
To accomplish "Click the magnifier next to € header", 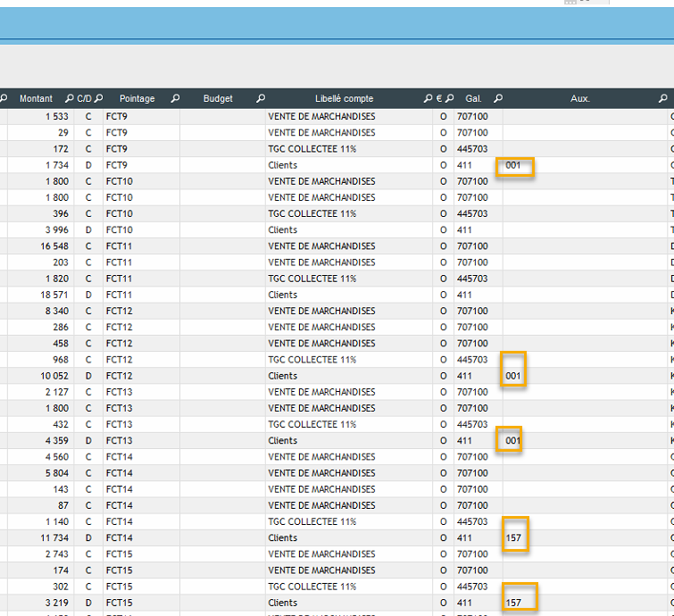I will click(449, 99).
